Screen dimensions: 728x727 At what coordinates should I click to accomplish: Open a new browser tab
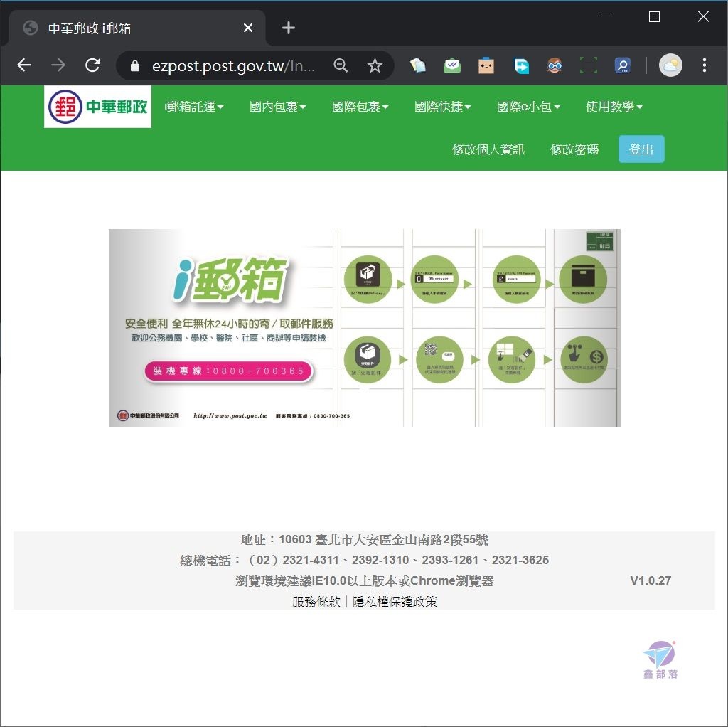(289, 28)
